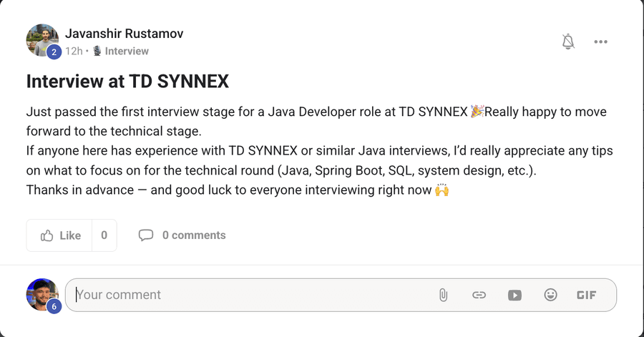Click the level 6 badge on your avatar

tap(54, 307)
